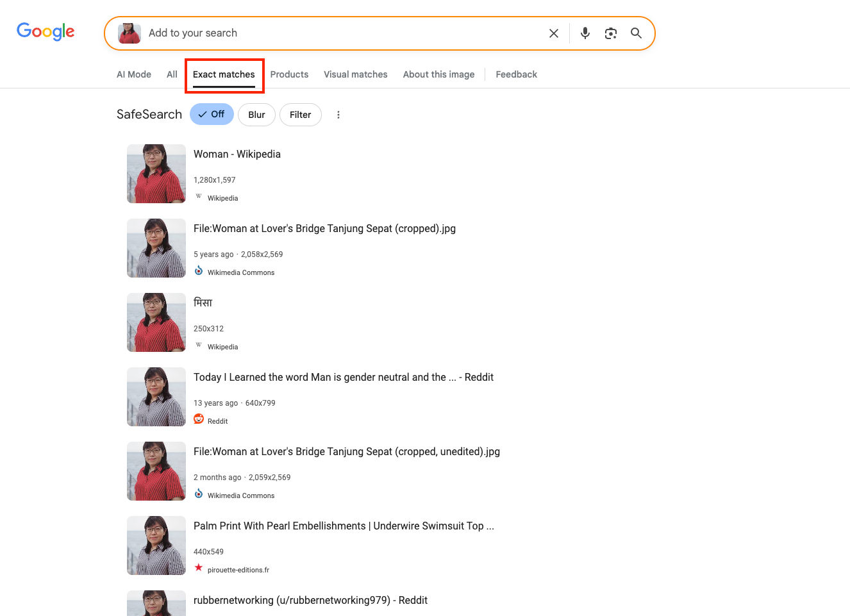Clear the search with the X icon
This screenshot has width=850, height=616.
(x=554, y=33)
